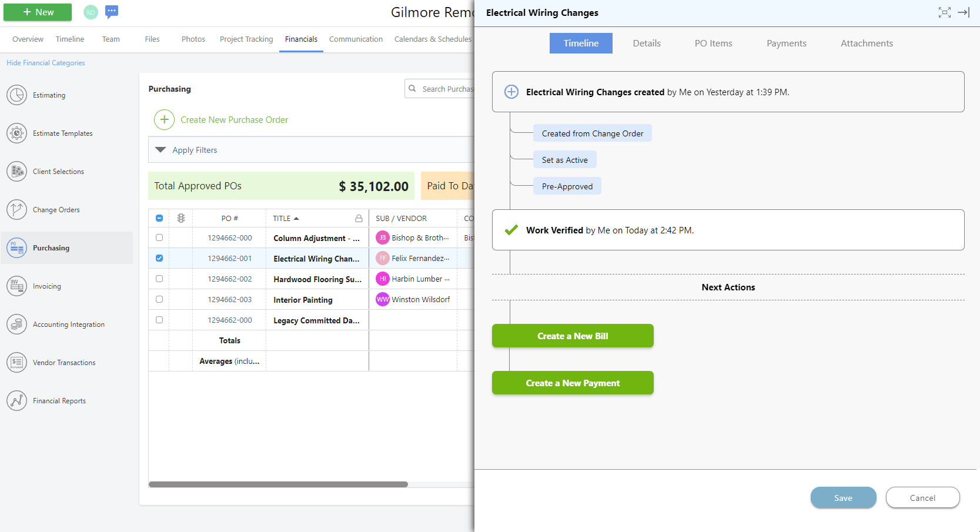Select the Change Orders sidebar icon
This screenshot has height=532, width=980.
click(x=16, y=209)
